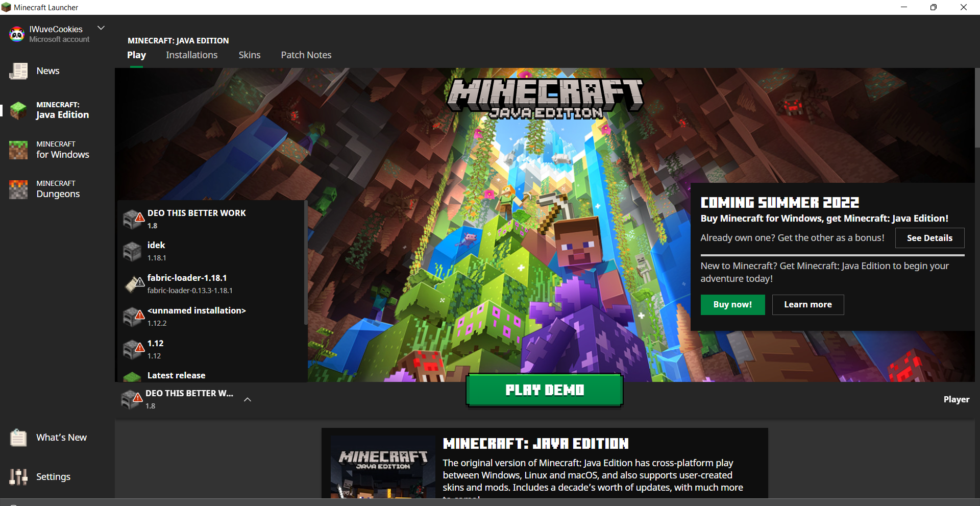Image resolution: width=980 pixels, height=506 pixels.
Task: Select Minecraft Java Edition grass block icon
Action: (18, 110)
